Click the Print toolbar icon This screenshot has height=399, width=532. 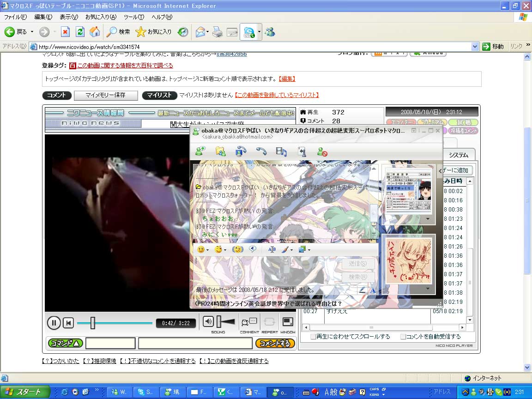218,32
